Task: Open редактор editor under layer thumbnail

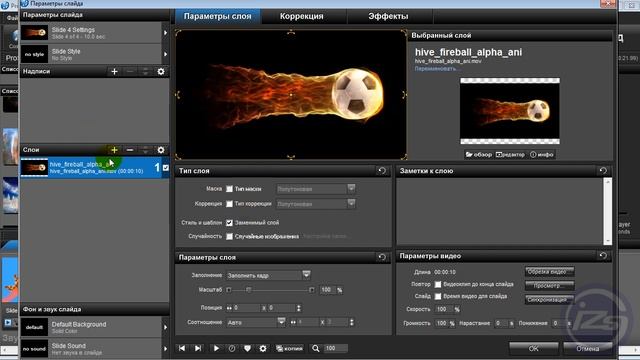Action: pos(510,155)
